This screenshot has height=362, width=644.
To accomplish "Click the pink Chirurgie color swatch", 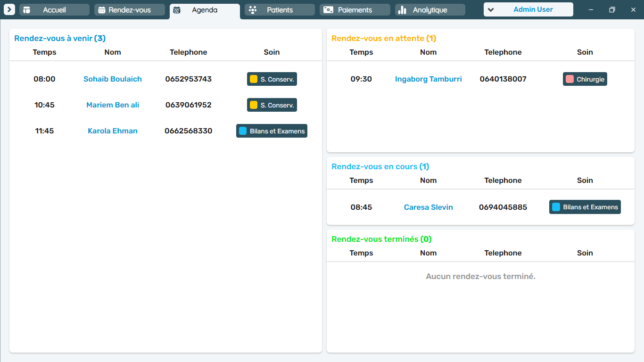I will (x=570, y=79).
